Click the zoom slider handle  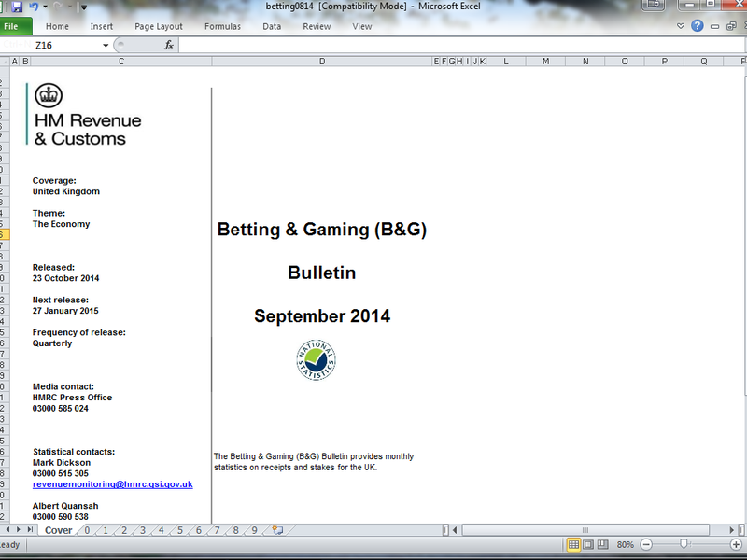(x=684, y=544)
